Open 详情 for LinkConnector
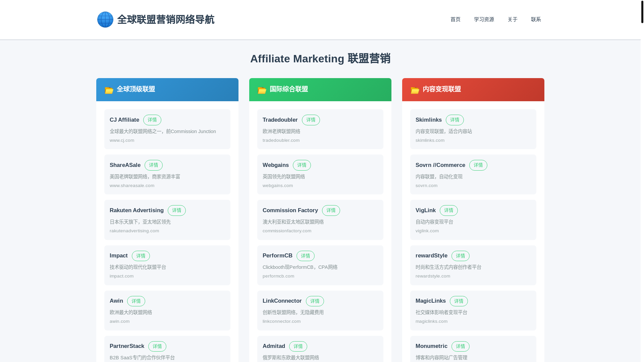Screen dimensions: 644x362 point(315,301)
